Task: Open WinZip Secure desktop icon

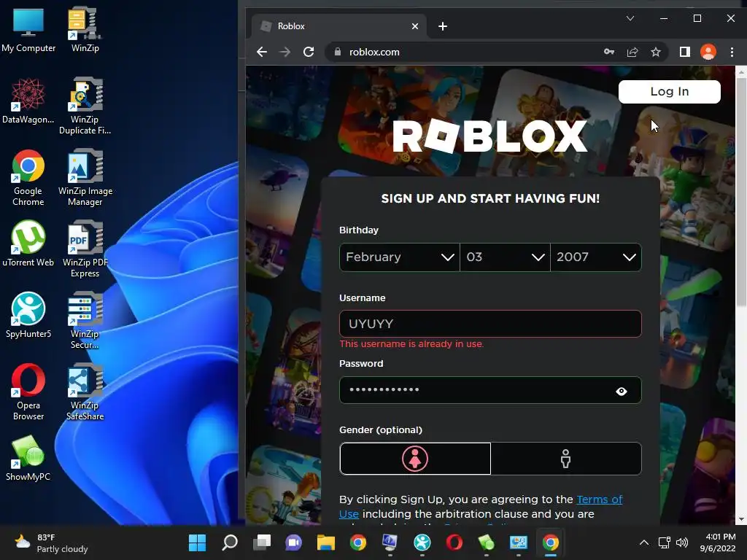Action: point(85,320)
